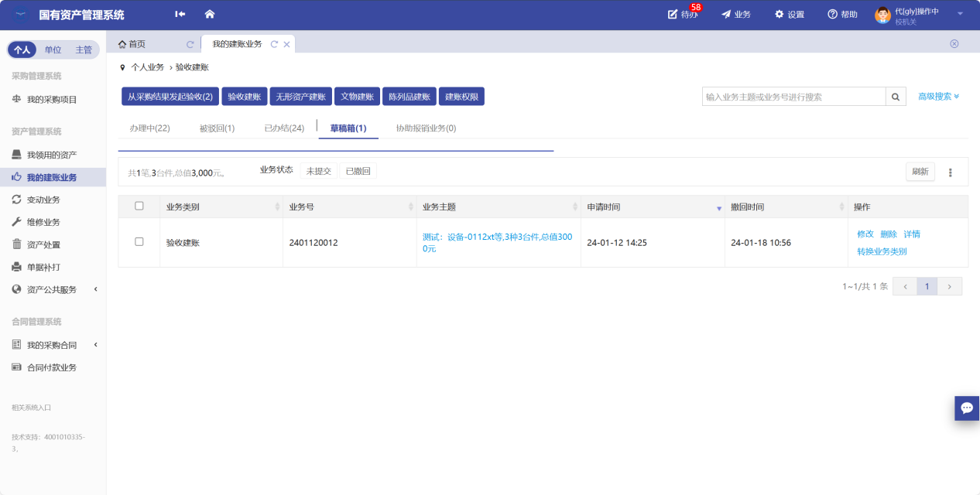980x495 pixels.
Task: Open the floating chat bubble icon
Action: point(967,408)
